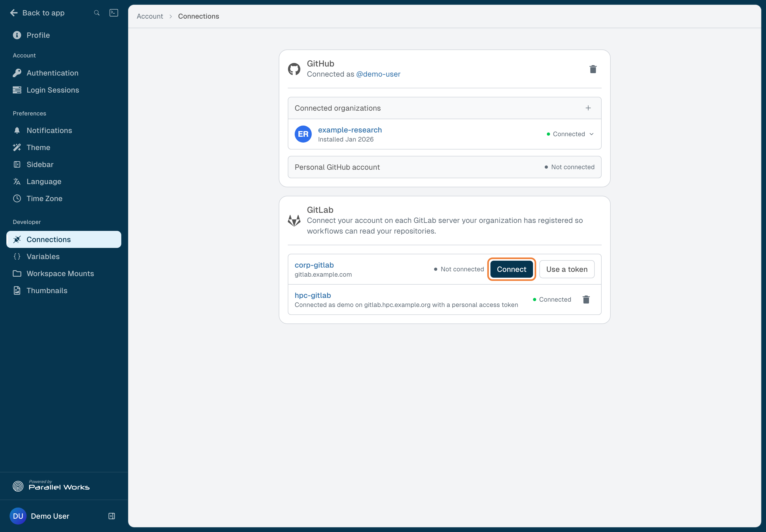Click the GitLab fox logo
The image size is (766, 532).
(x=294, y=220)
